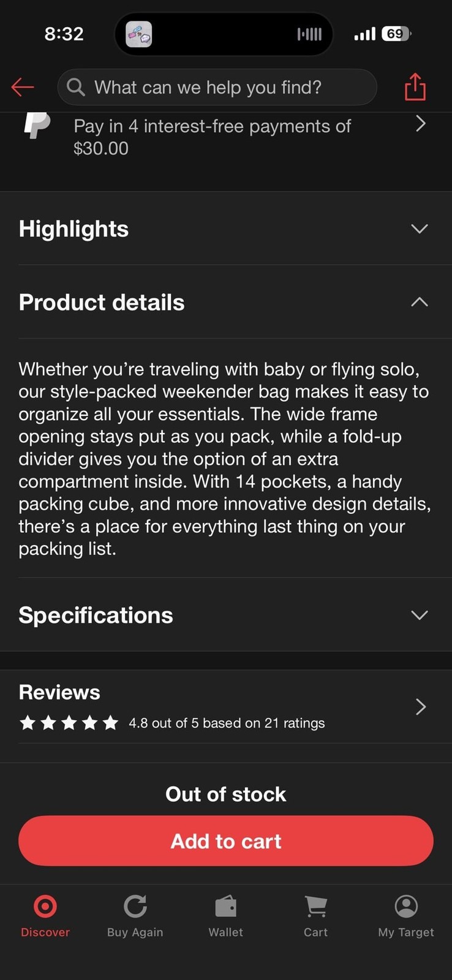Screen dimensions: 452x980
Task: Click the Add to cart button
Action: tap(226, 841)
